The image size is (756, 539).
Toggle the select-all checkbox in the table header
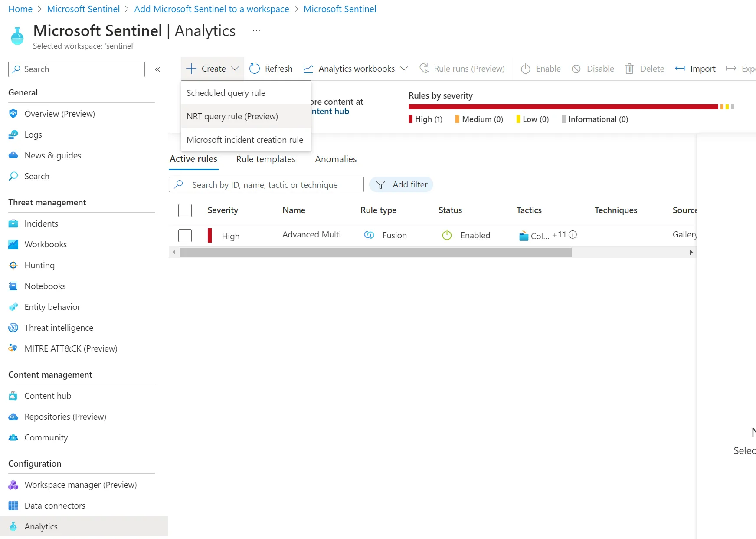pyautogui.click(x=185, y=210)
